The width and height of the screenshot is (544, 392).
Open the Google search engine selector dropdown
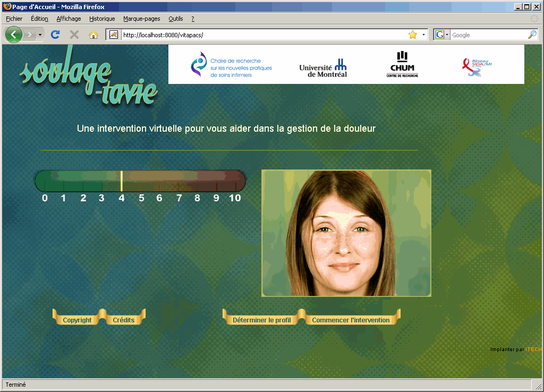pos(442,35)
